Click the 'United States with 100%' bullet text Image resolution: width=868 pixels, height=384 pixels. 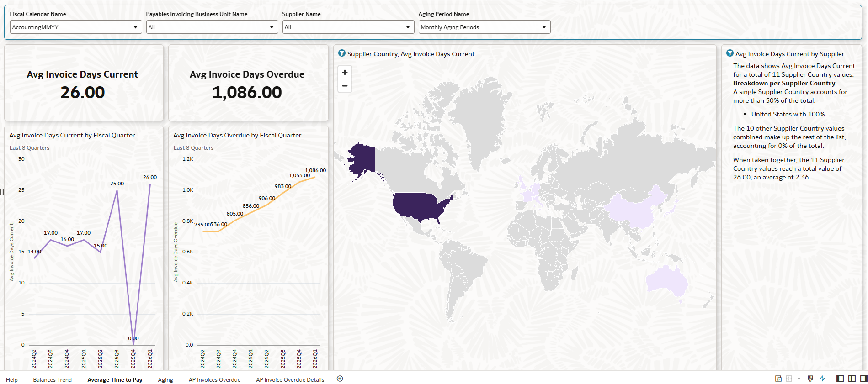click(788, 114)
